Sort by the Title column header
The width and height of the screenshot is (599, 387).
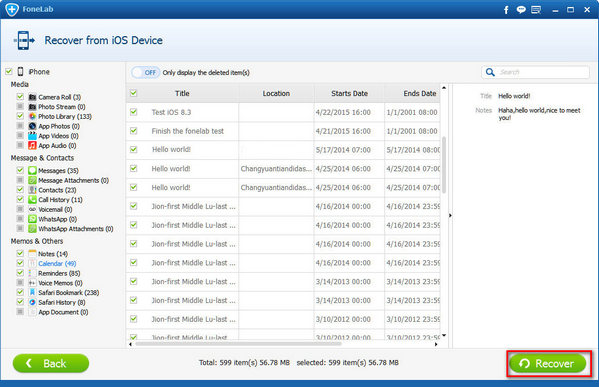coord(182,93)
